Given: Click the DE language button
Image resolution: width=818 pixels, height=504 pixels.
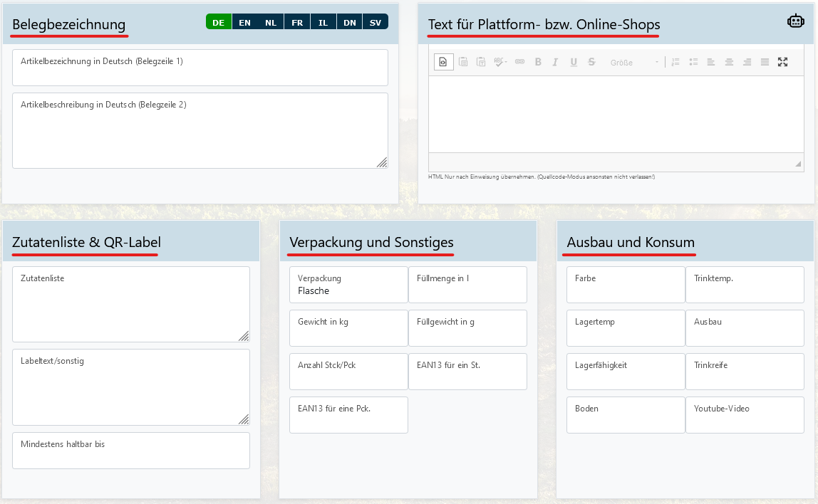Looking at the screenshot, I should [x=218, y=22].
